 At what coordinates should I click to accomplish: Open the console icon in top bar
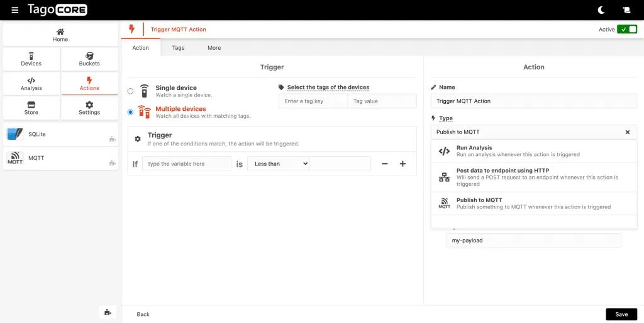point(626,10)
